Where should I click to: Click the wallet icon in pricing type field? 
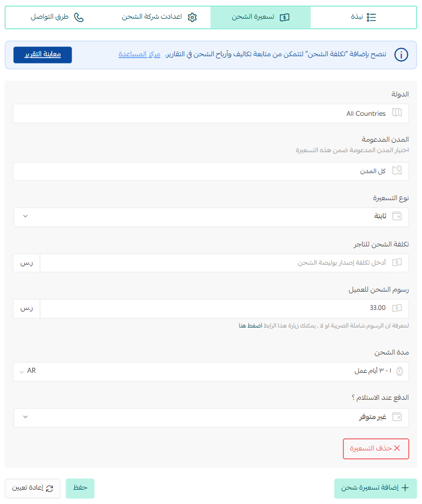[397, 216]
